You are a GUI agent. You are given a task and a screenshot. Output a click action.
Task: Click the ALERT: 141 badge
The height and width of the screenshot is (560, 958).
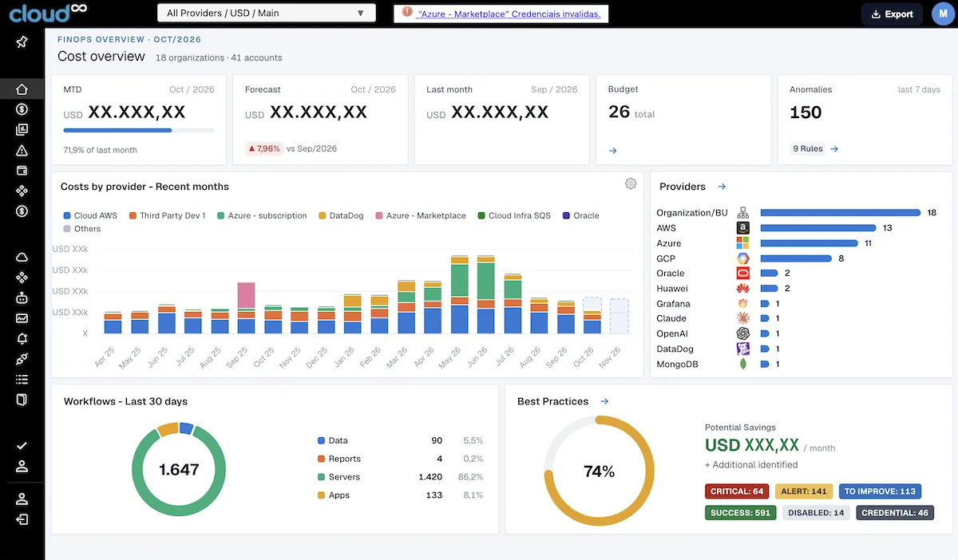tap(804, 491)
